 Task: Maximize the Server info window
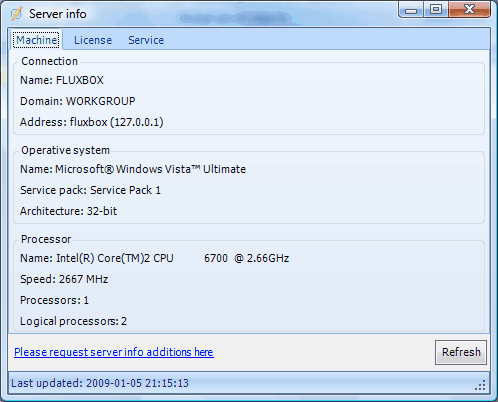point(436,10)
